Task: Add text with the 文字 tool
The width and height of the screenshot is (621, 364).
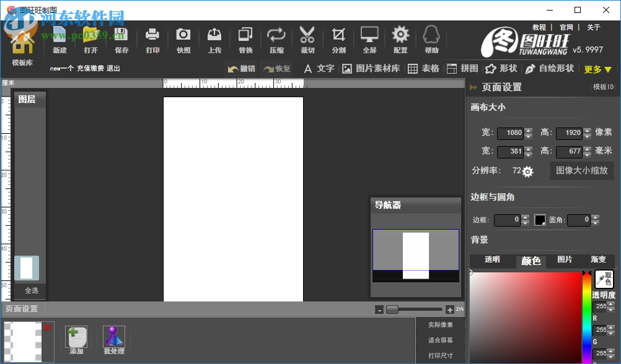Action: click(319, 69)
